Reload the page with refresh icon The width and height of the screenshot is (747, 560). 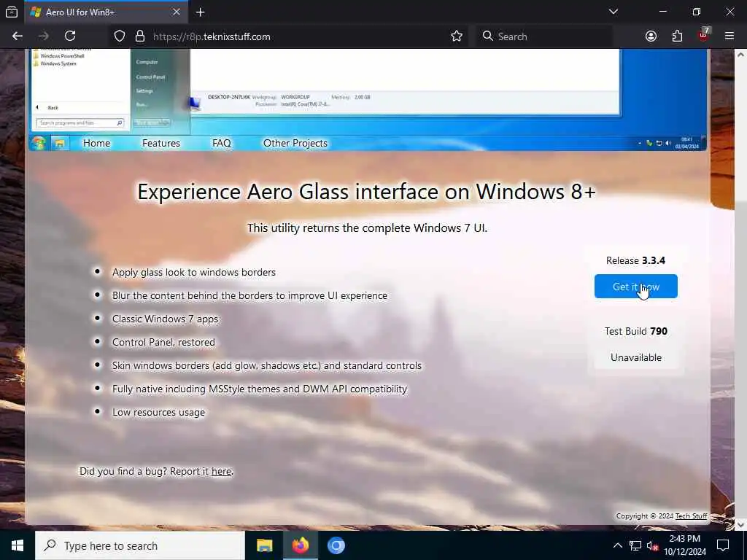[70, 36]
